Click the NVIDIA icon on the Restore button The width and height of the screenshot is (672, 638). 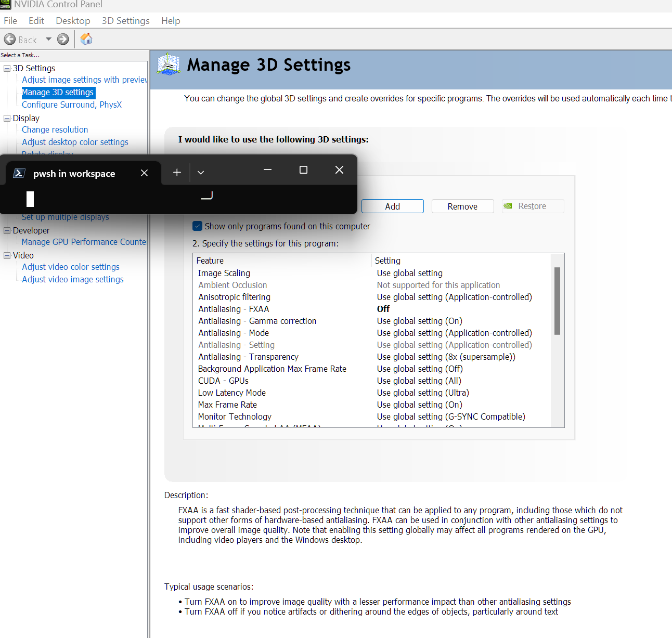click(x=508, y=206)
